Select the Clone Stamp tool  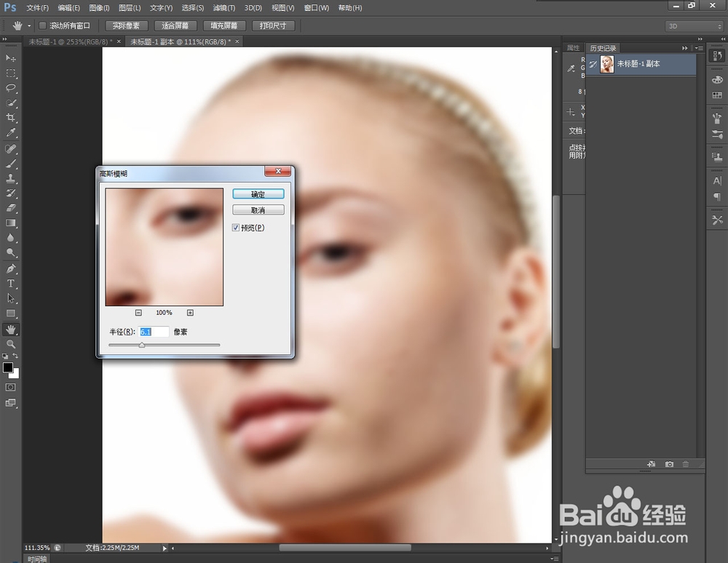tap(10, 178)
